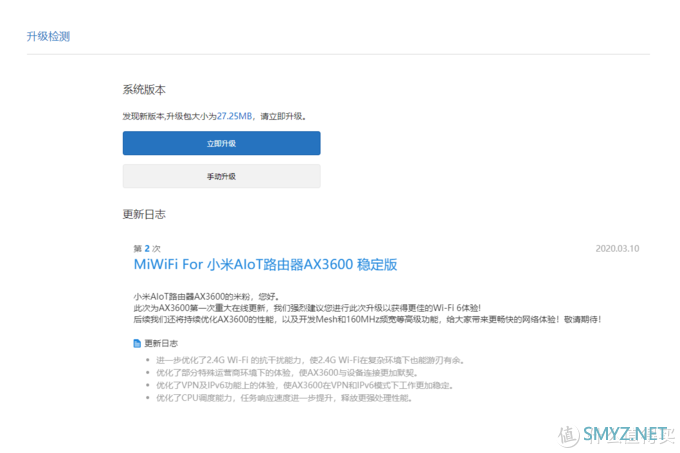Click the bullet about 2.4G Wi-Fi 抗干扰能力
This screenshot has height=453, width=680.
(310, 360)
